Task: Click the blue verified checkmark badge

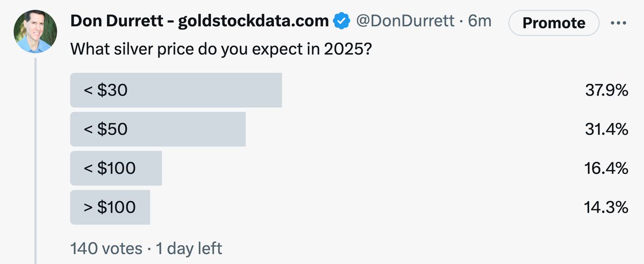Action: [x=342, y=22]
